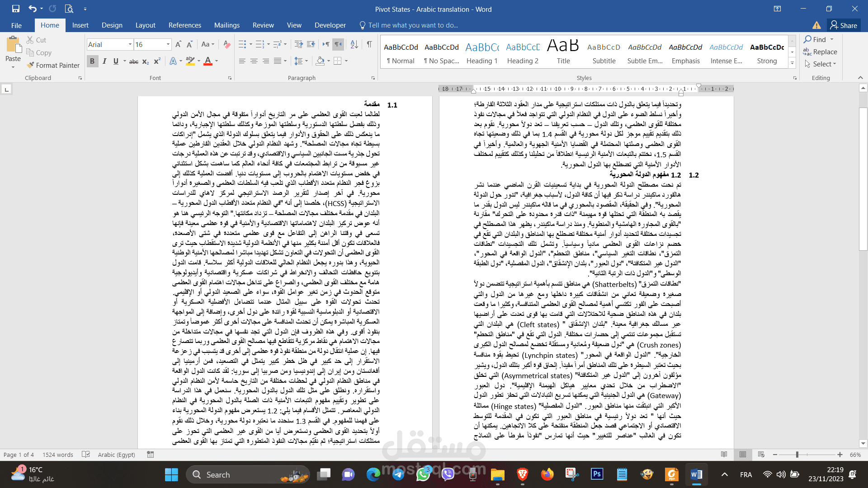Toggle Underline formatting

coord(116,61)
